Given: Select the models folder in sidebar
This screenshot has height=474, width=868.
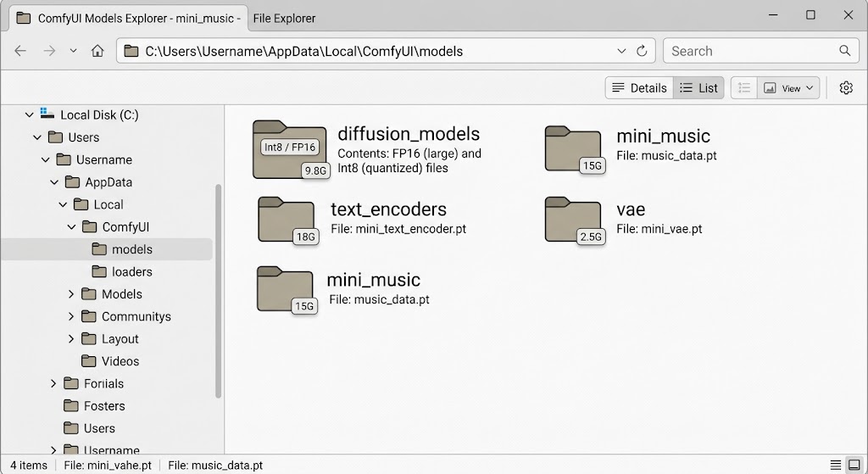Looking at the screenshot, I should 106,249.
